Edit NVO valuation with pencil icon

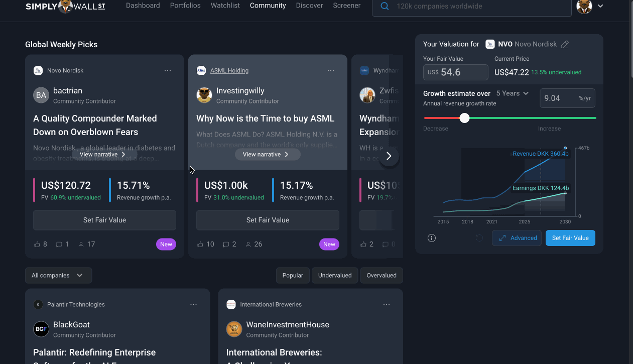point(565,44)
